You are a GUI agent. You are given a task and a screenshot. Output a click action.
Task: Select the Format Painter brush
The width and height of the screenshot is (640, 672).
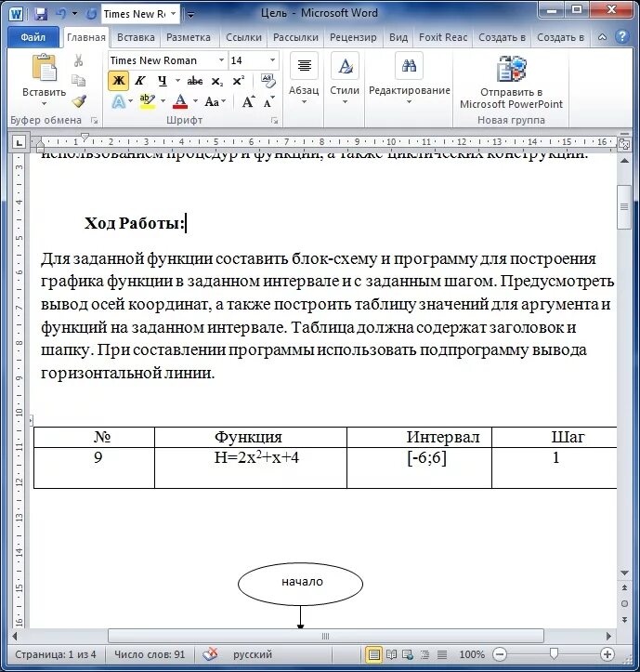(79, 101)
